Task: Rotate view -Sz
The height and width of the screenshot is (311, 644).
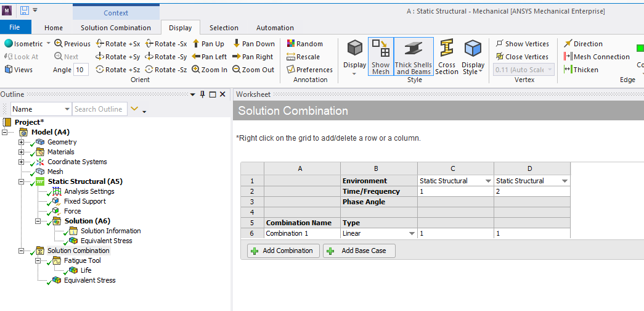Action: click(166, 70)
